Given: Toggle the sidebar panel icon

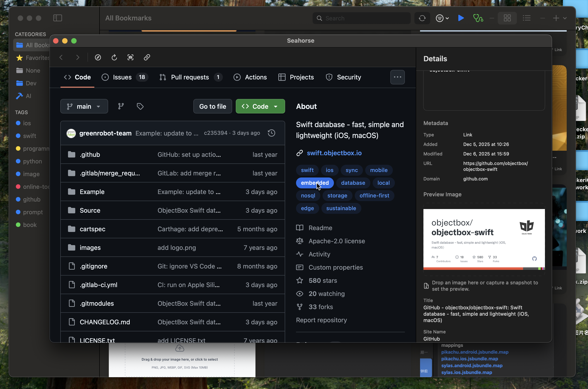Looking at the screenshot, I should pyautogui.click(x=58, y=18).
